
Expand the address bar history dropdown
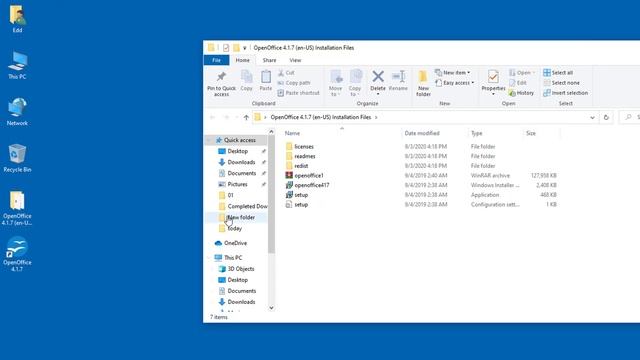(x=592, y=118)
